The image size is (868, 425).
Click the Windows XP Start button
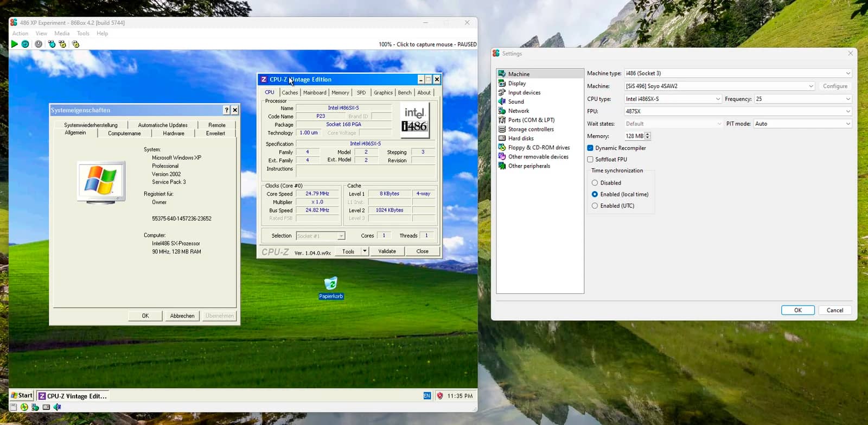22,396
